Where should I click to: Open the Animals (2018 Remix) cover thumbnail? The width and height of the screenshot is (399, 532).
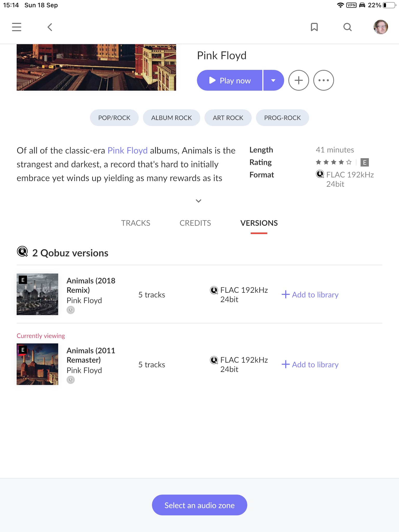click(37, 294)
